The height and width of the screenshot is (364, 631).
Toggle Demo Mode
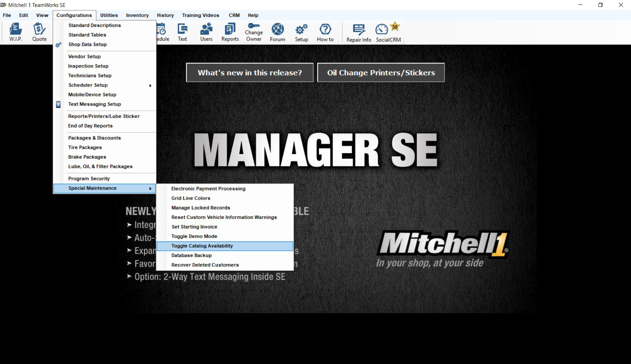[x=194, y=236]
